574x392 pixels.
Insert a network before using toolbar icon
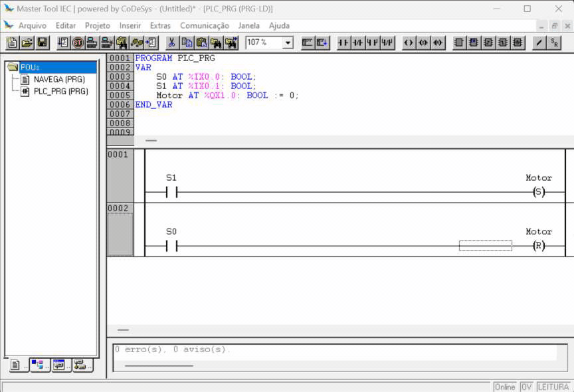[307, 43]
